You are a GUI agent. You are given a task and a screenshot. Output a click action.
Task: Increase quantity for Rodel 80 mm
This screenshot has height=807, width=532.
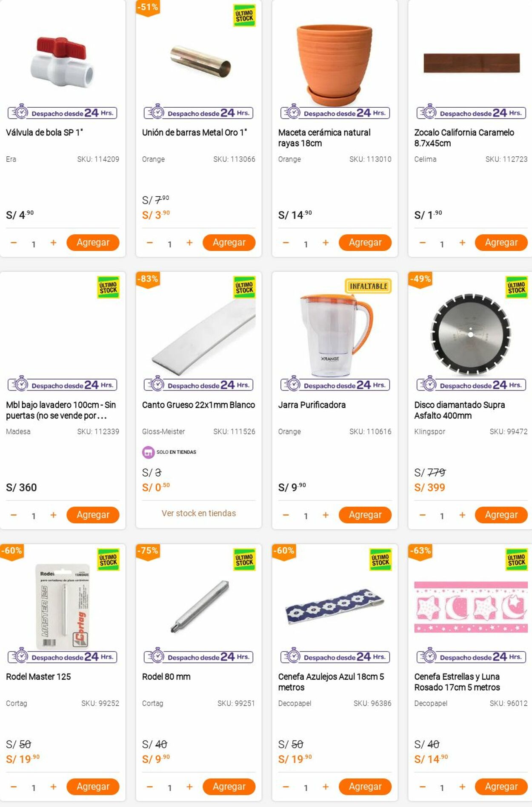[189, 787]
